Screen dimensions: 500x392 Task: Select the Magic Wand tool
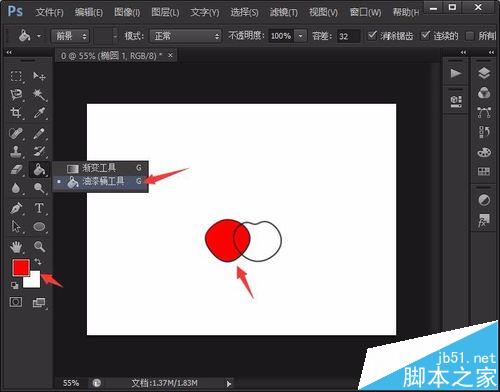click(x=39, y=95)
